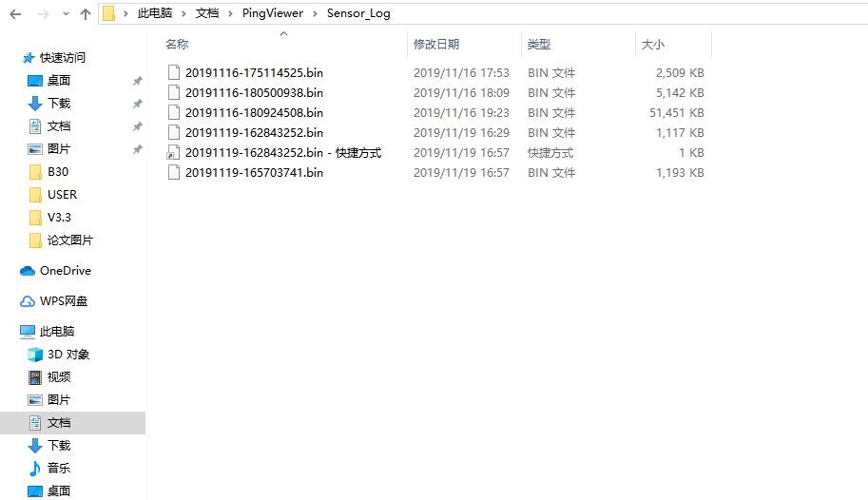Sort files by 名称 column header
868x500 pixels.
click(x=177, y=45)
